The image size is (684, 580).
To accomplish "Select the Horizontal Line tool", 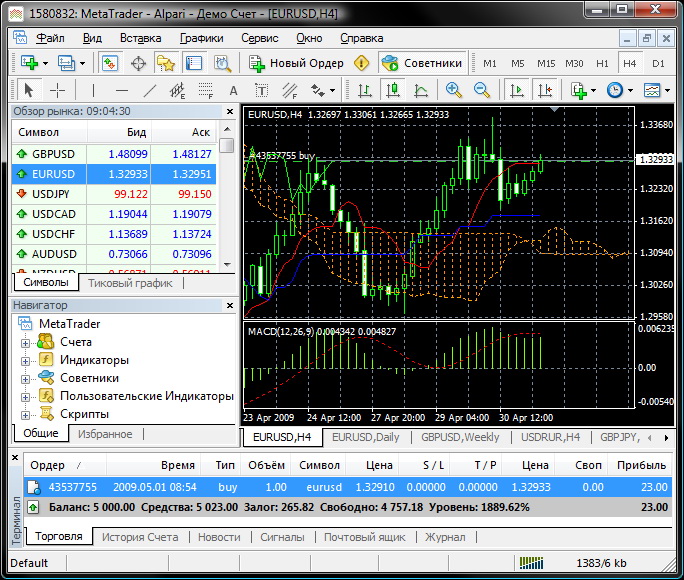I will [x=122, y=90].
